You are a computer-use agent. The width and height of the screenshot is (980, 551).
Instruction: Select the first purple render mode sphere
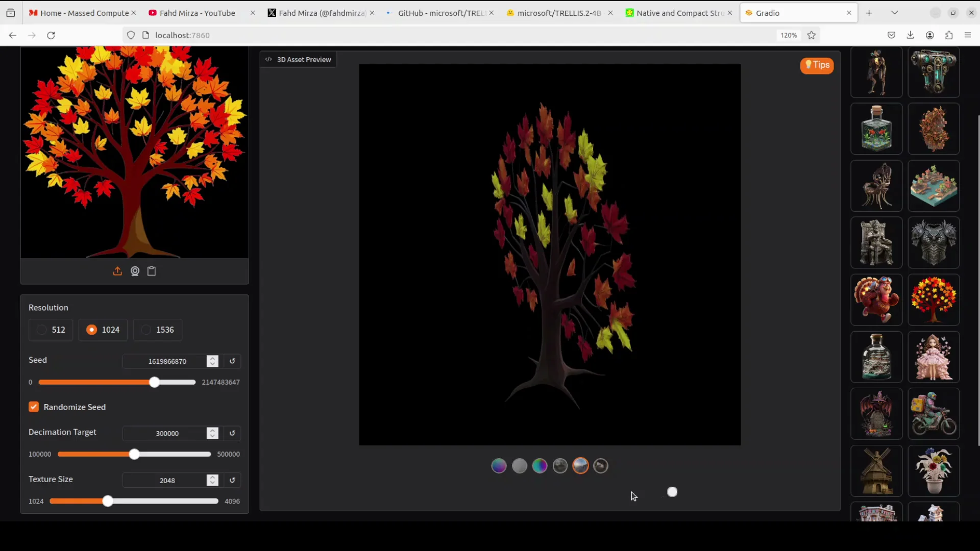[x=499, y=466]
